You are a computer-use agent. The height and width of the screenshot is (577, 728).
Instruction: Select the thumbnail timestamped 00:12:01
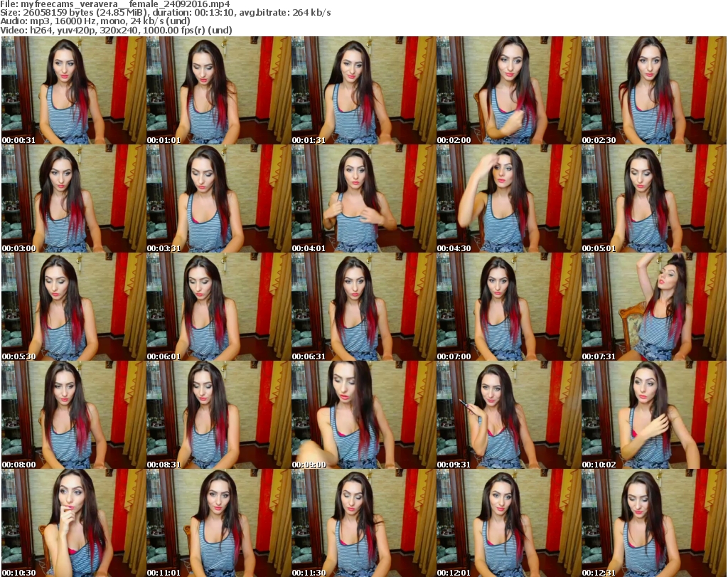point(509,523)
